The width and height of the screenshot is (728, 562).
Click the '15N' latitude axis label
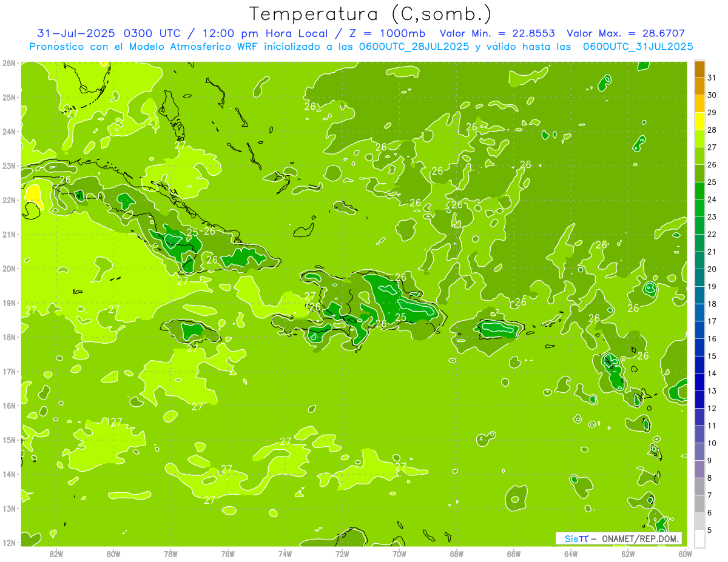[x=8, y=440]
